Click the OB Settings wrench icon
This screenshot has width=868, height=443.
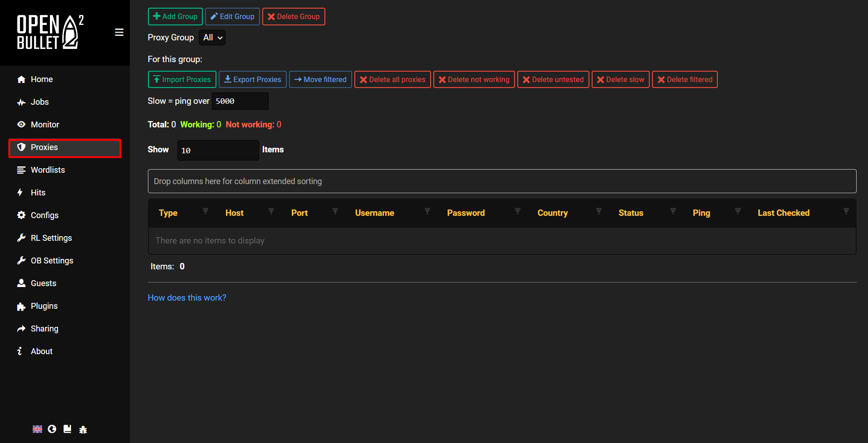pyautogui.click(x=21, y=260)
